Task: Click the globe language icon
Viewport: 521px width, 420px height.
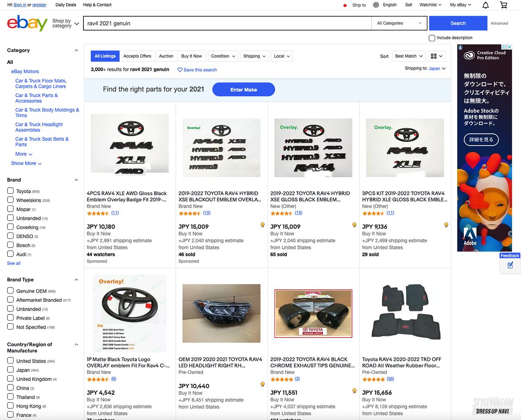Action: tap(376, 5)
